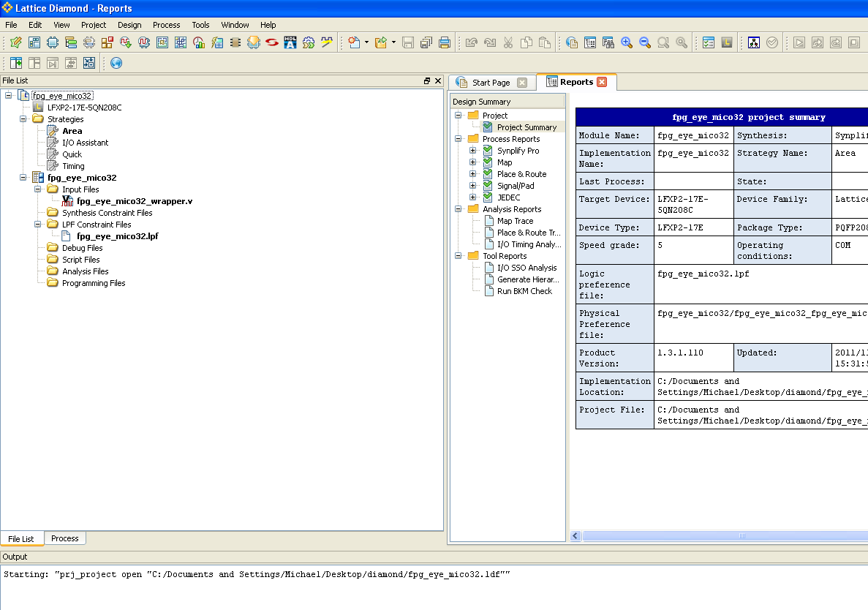Open the Design menu
Image resolution: width=868 pixels, height=610 pixels.
pyautogui.click(x=129, y=25)
